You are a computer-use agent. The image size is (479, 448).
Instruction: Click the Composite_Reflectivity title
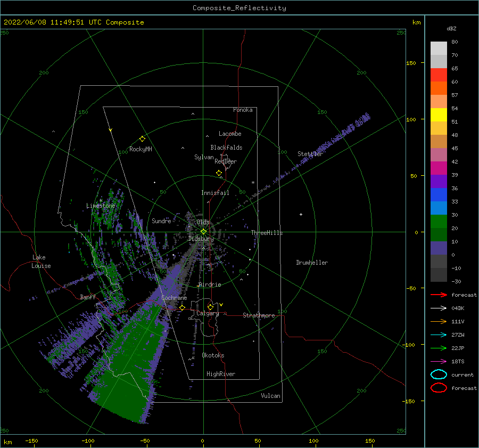pos(240,8)
